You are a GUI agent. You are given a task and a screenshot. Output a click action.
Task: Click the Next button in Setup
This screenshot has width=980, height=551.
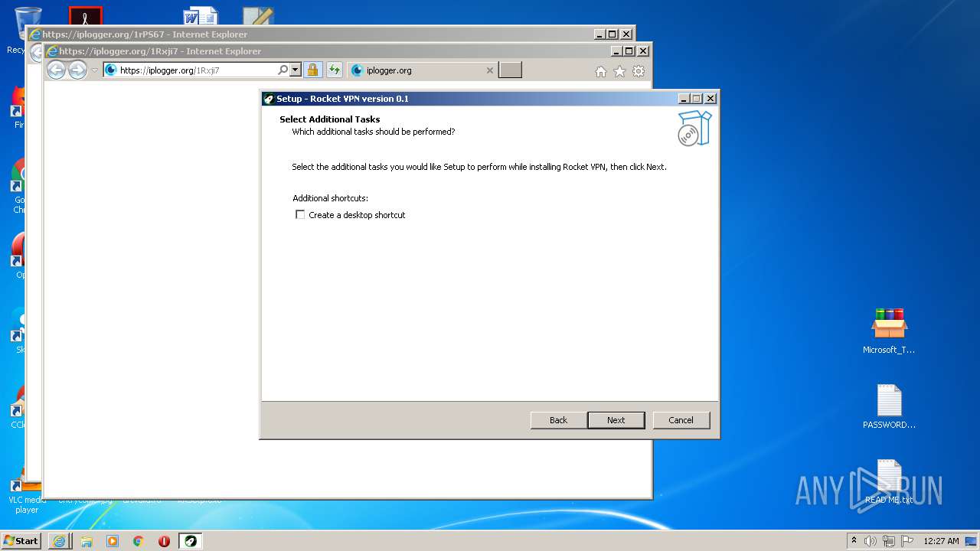[616, 420]
